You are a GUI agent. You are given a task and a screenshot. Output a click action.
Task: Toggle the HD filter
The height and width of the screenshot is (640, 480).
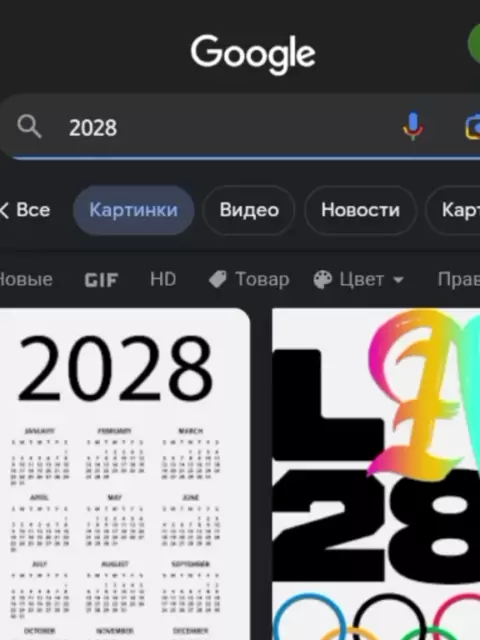[x=163, y=279]
